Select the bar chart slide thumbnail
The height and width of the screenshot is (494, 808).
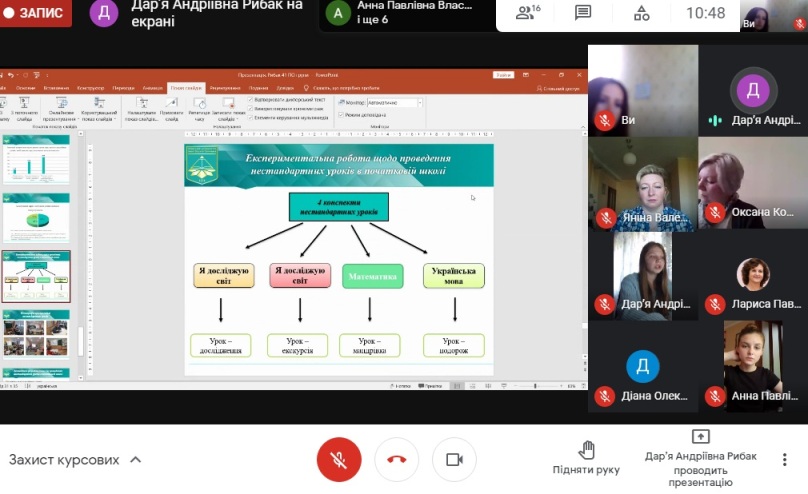tap(36, 160)
